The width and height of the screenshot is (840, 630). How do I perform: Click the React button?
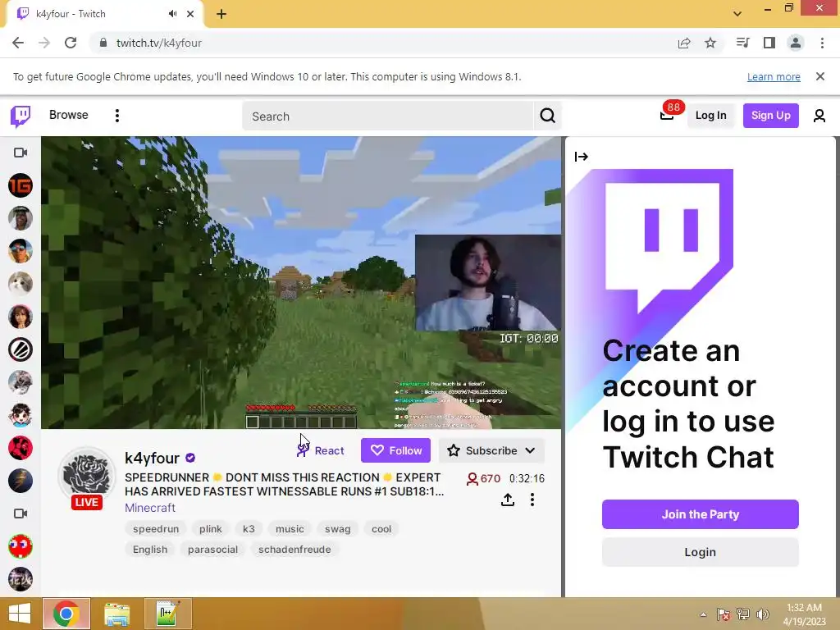point(321,450)
